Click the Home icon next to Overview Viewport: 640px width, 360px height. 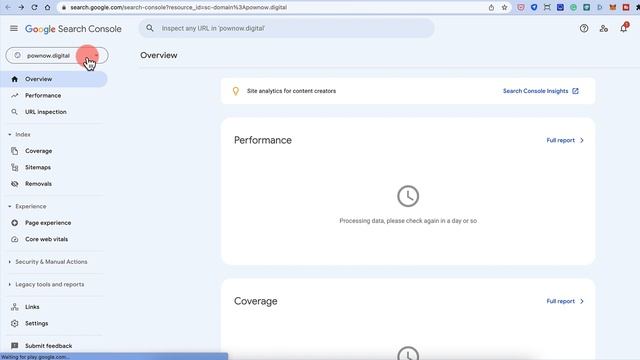click(x=15, y=79)
